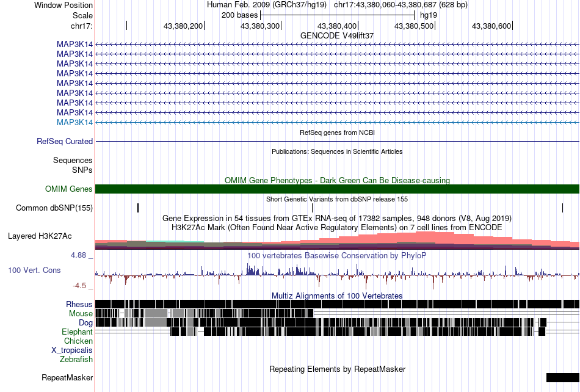Click the Elephant alignment label
Screen dimensions: 580x392
point(77,332)
